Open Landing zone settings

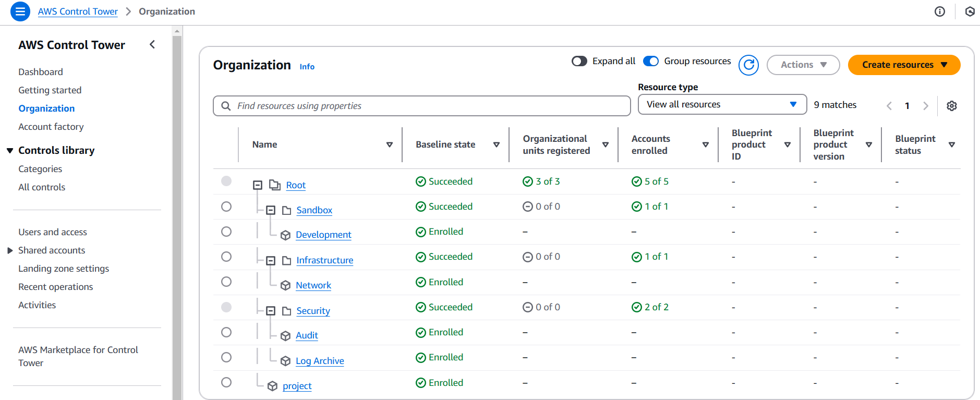(x=64, y=269)
